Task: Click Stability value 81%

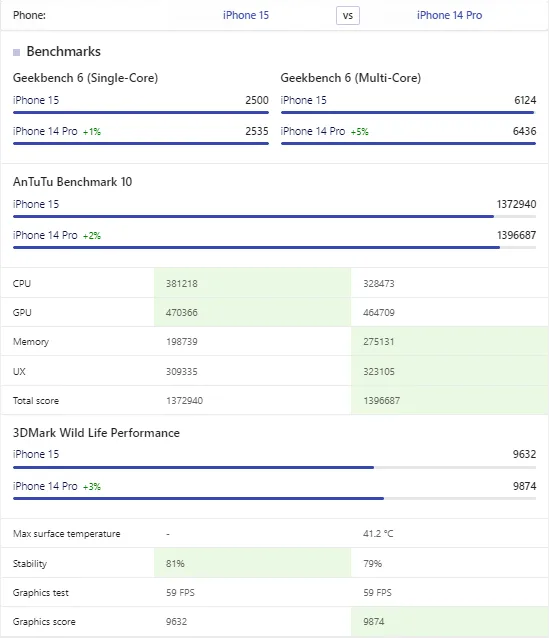Action: pyautogui.click(x=175, y=563)
